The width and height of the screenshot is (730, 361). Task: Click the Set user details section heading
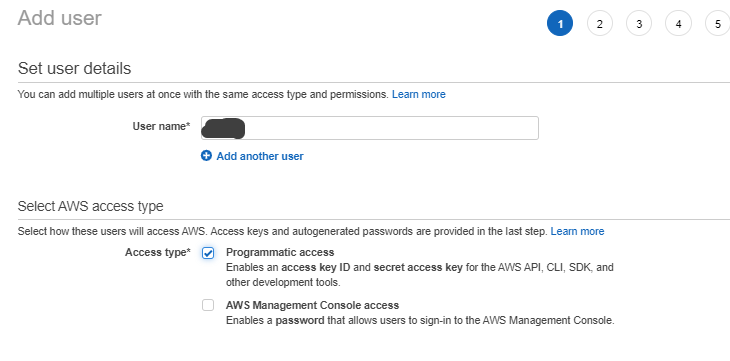(74, 68)
